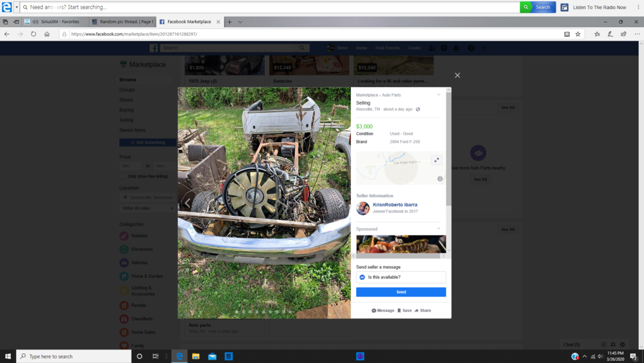Open Edge reading view
The width and height of the screenshot is (644, 363).
567,34
